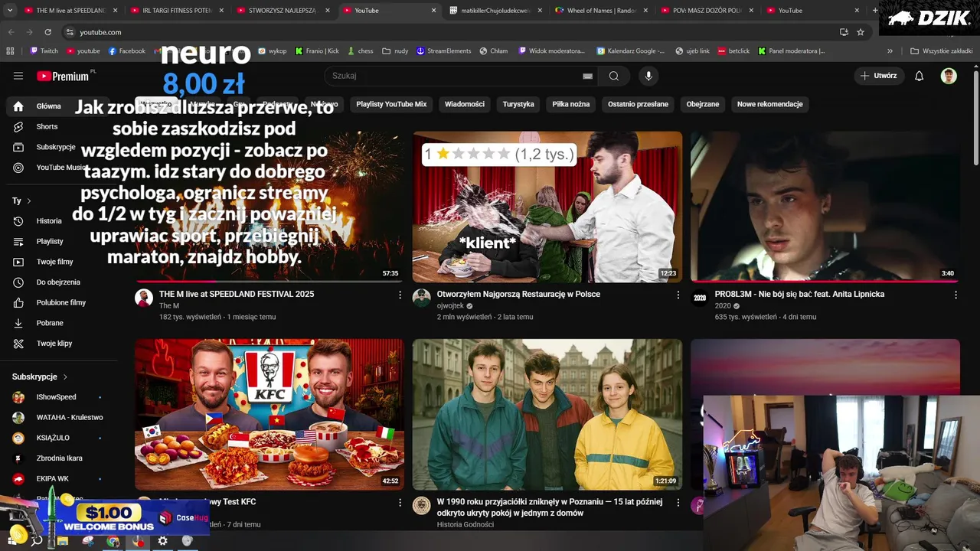Select the Turystyka filter chip
The width and height of the screenshot is (980, 551).
pyautogui.click(x=518, y=104)
